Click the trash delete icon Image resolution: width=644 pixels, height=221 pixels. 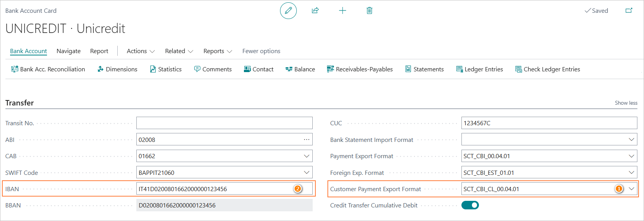tap(369, 10)
